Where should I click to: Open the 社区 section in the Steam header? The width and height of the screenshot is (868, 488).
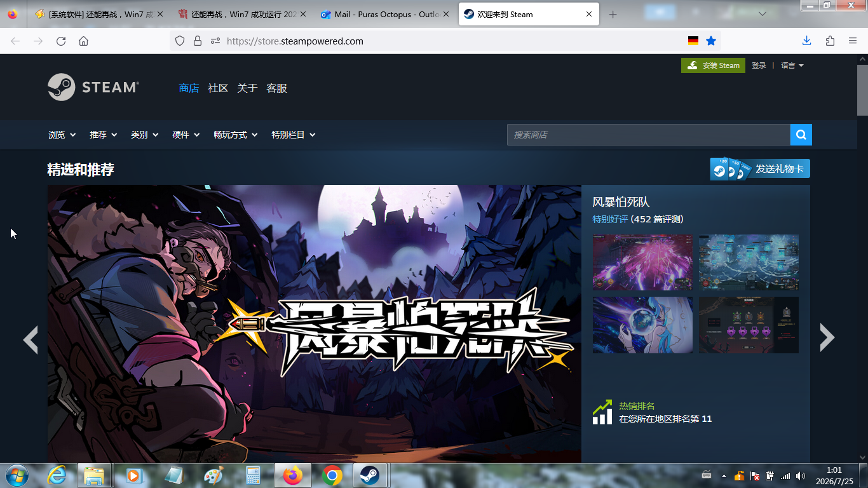tap(218, 88)
